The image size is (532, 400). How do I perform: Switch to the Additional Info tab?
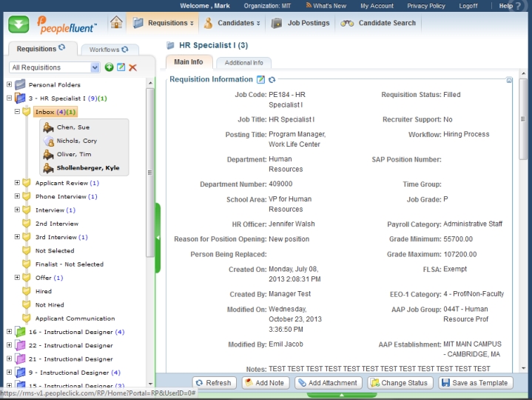(x=243, y=63)
